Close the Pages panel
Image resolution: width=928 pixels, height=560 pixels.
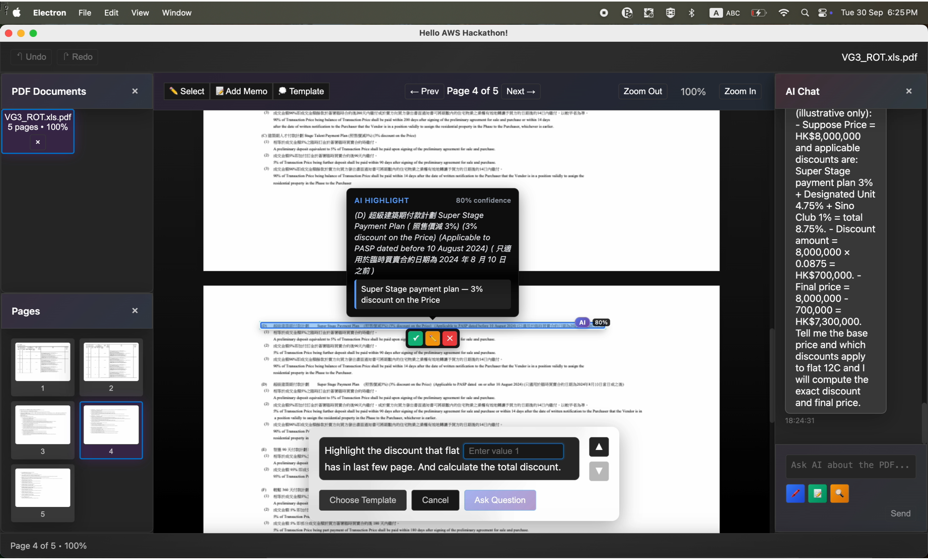(x=135, y=310)
